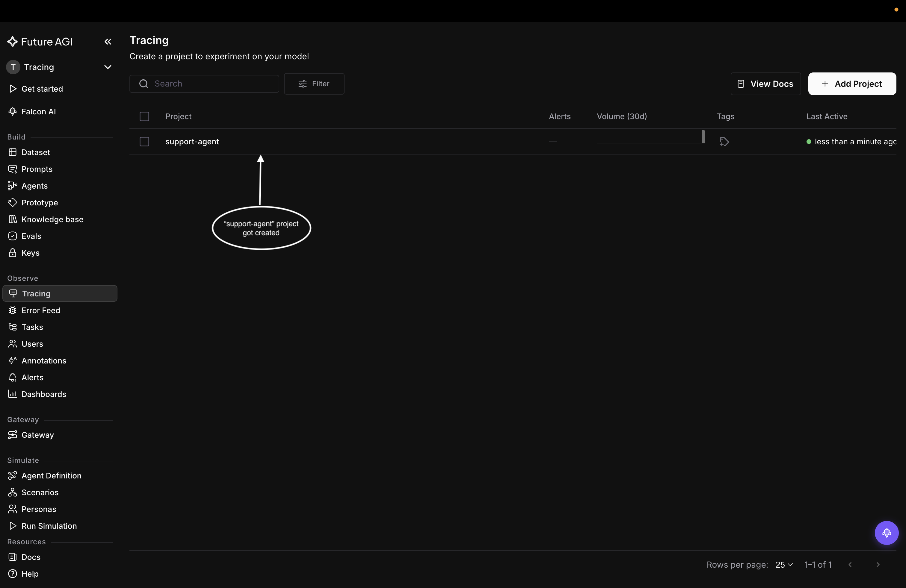Click the Alerts column header

pos(560,116)
